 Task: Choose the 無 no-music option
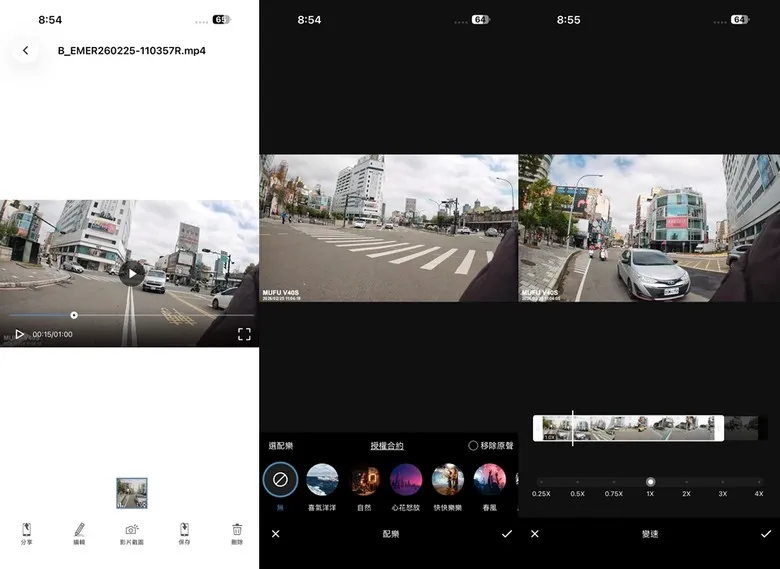281,479
